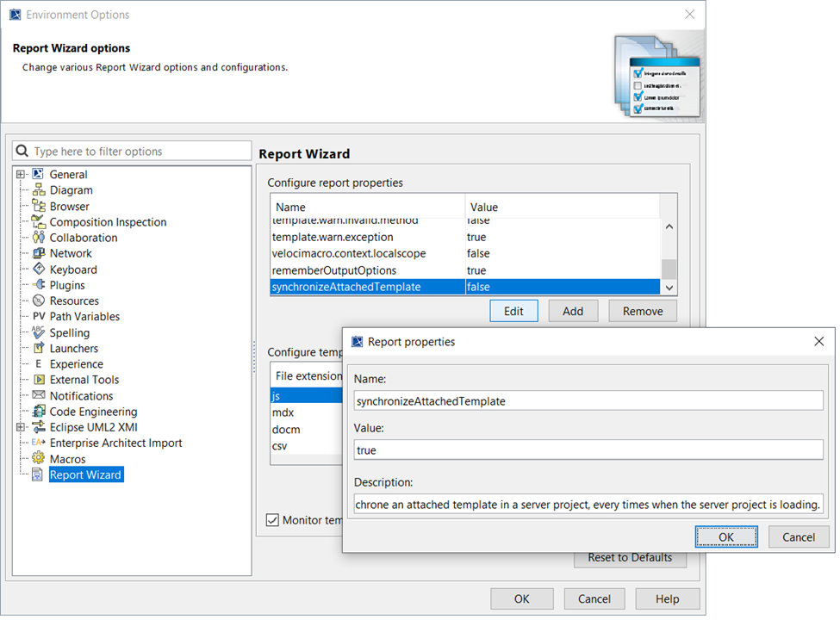
Task: Click the Network category icon
Action: [39, 252]
